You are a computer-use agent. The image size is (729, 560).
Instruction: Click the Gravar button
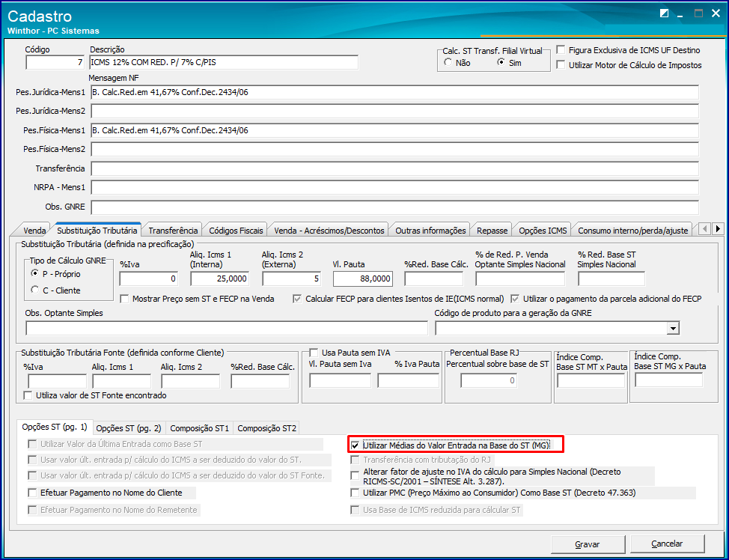[x=588, y=544]
